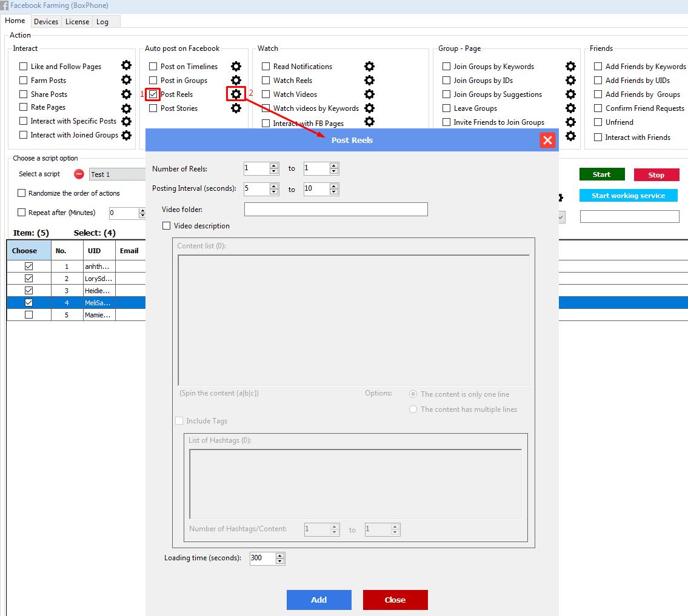This screenshot has width=688, height=616.
Task: Click the green Start button
Action: coord(602,174)
